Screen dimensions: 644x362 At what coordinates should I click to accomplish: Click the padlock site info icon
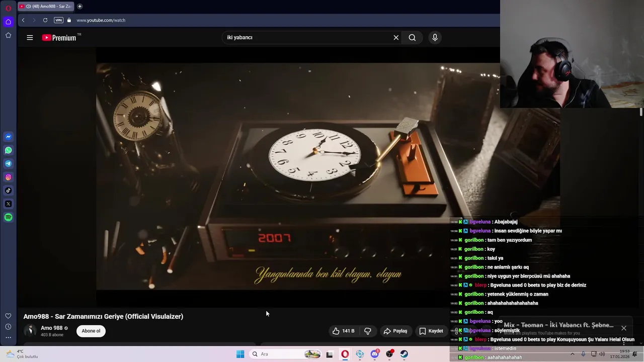pyautogui.click(x=69, y=20)
